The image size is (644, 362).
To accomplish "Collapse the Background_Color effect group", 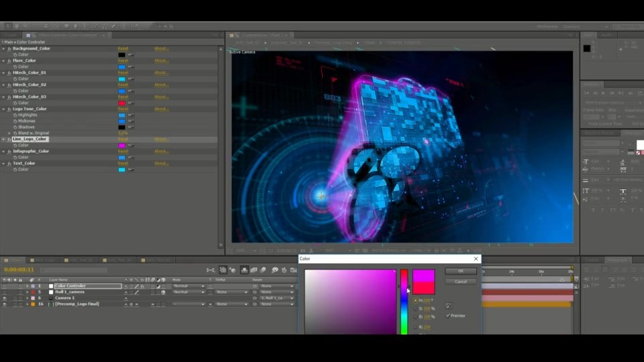I will (4, 48).
